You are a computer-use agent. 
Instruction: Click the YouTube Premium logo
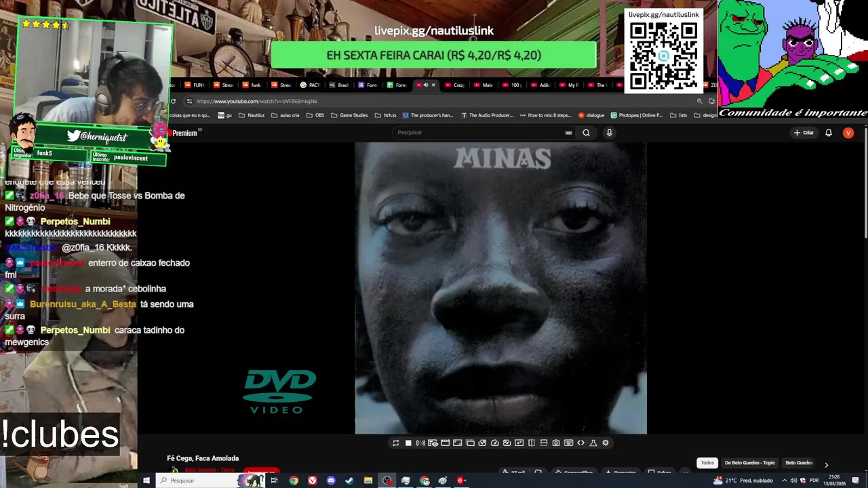click(x=183, y=133)
